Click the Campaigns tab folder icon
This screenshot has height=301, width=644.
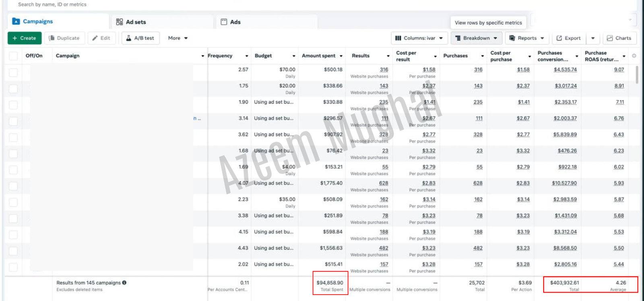point(16,21)
